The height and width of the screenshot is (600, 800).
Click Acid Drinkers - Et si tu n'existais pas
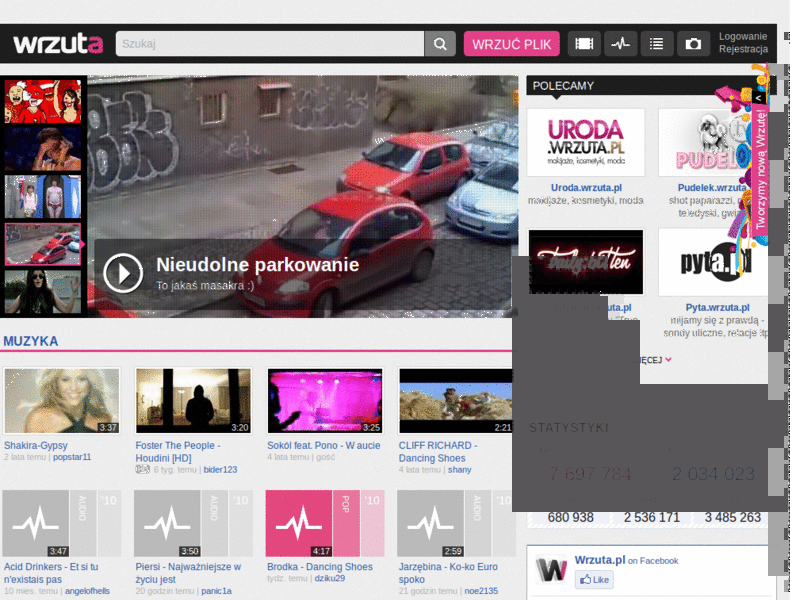(51, 573)
